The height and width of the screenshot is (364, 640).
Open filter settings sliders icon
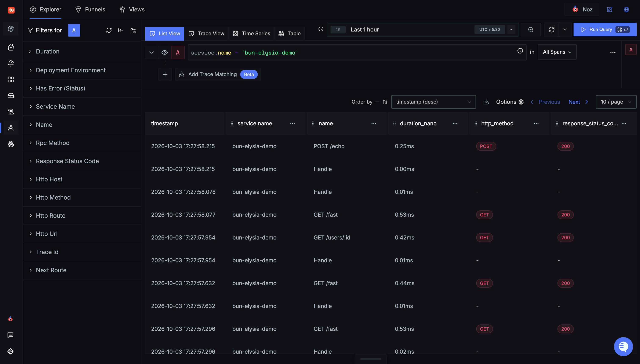click(x=133, y=30)
